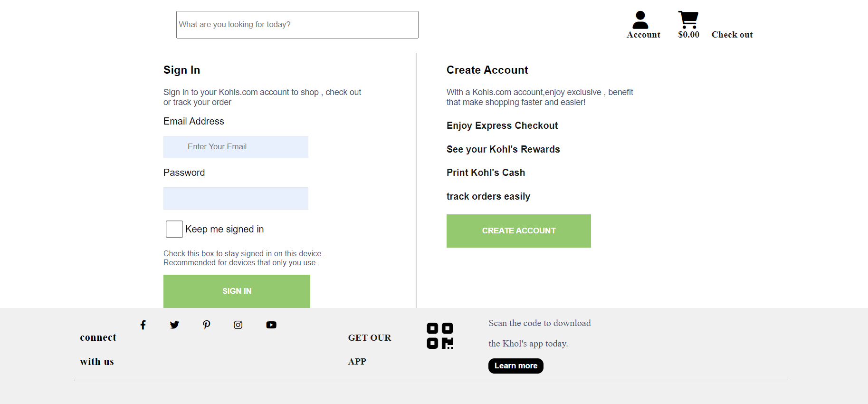The width and height of the screenshot is (868, 404).
Task: Click the app download QR code
Action: coord(439,336)
